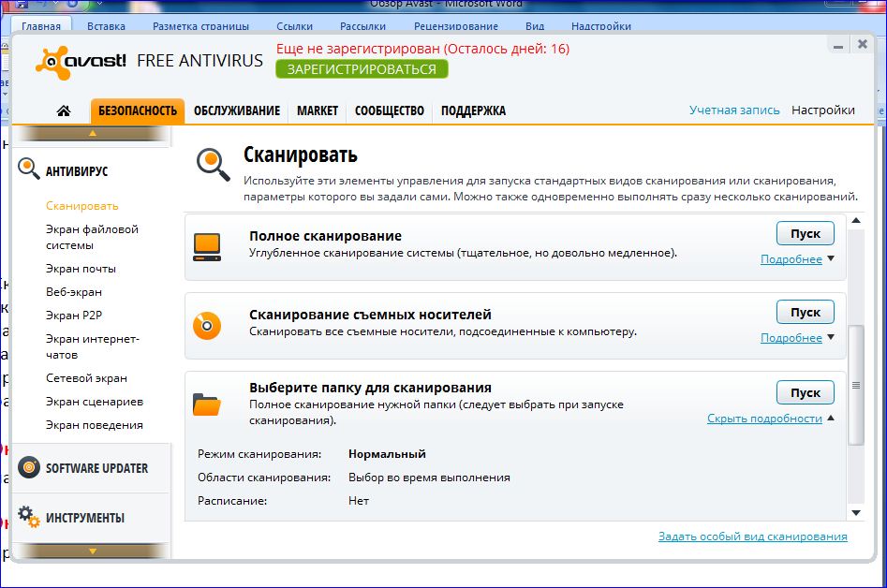Expand details arrow for Полное сканирование
Screen dimensions: 887x588
click(x=831, y=258)
